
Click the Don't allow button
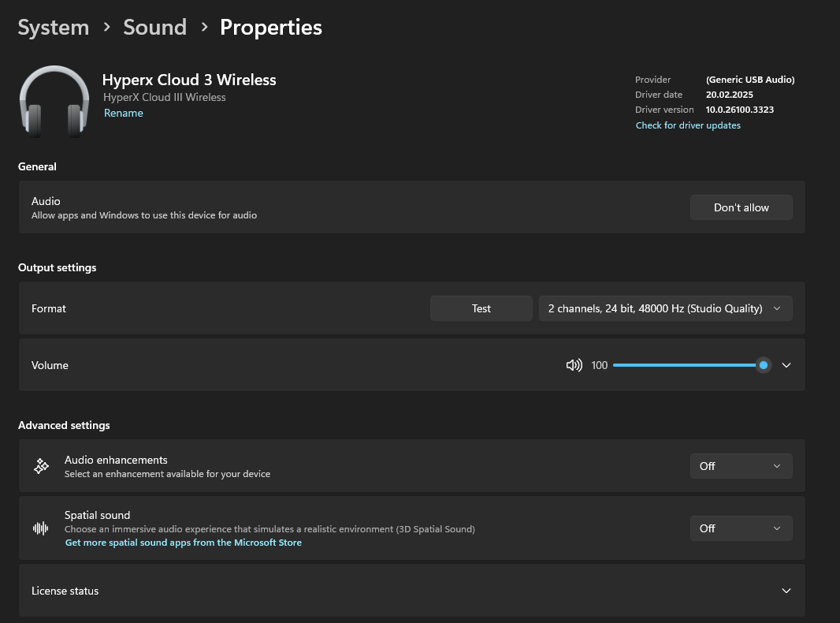(741, 207)
